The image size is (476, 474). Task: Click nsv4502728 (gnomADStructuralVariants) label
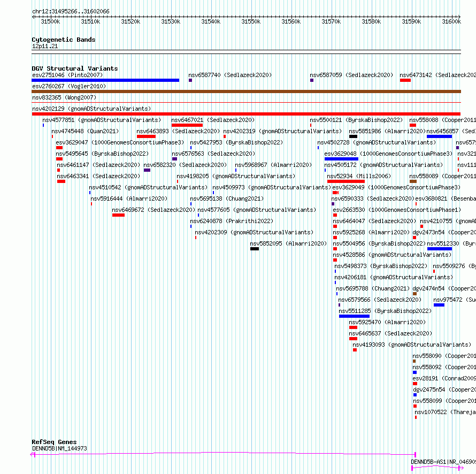pos(377,142)
